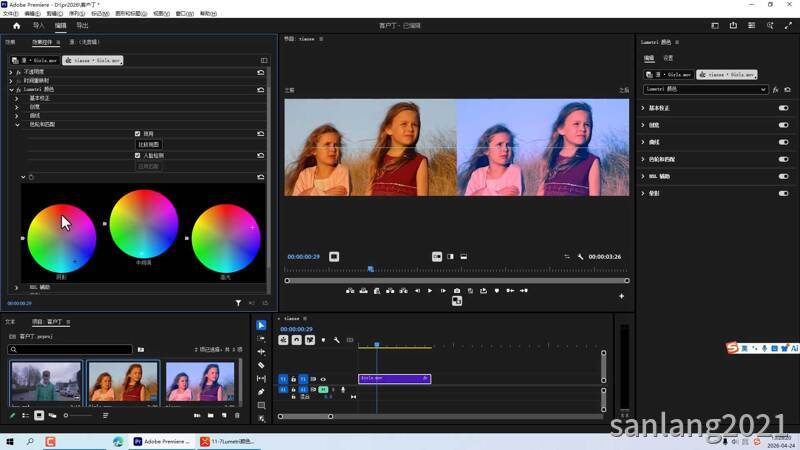Select the Effect Controls panel tab

[x=42, y=42]
